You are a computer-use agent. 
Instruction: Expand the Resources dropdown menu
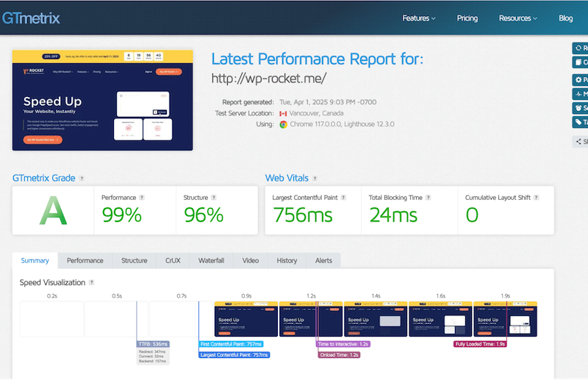pos(517,18)
